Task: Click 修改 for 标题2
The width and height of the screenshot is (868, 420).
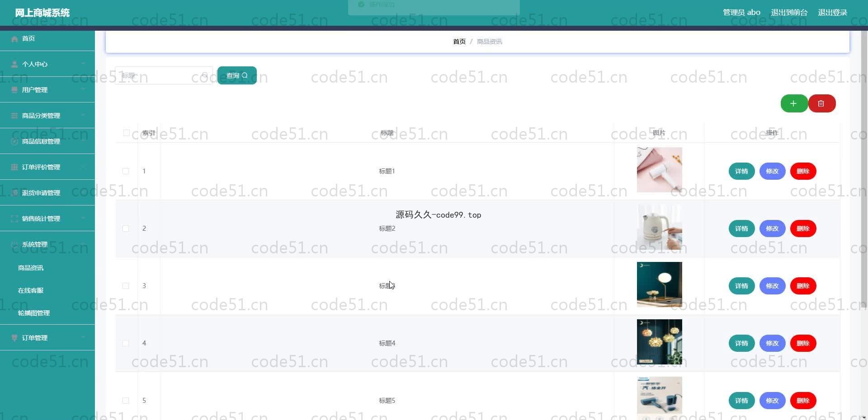Action: point(772,229)
